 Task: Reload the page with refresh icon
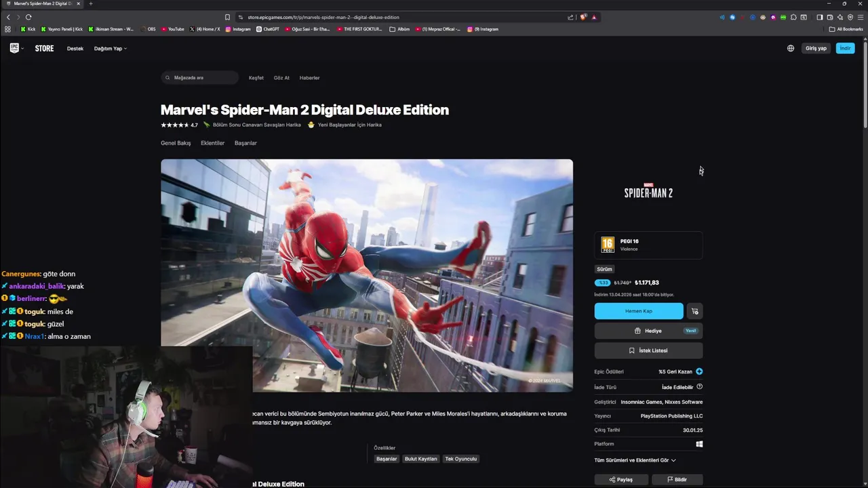click(28, 17)
